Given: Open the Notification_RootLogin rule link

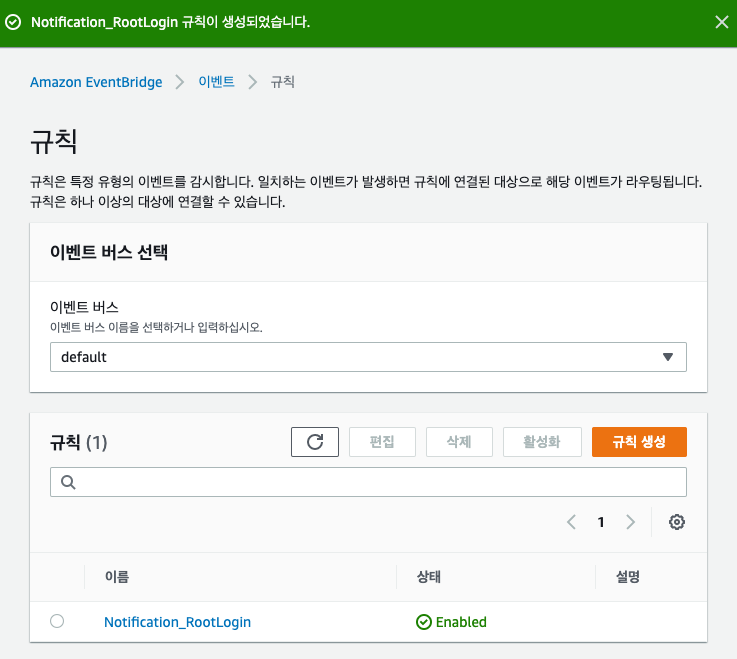Looking at the screenshot, I should coord(177,622).
